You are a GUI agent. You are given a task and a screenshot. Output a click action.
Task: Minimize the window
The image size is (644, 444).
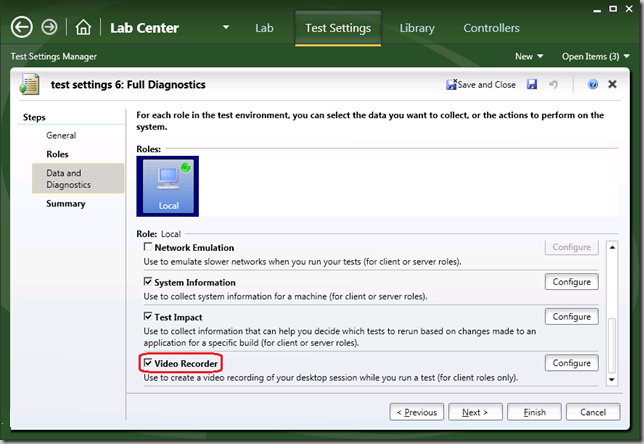[x=597, y=10]
